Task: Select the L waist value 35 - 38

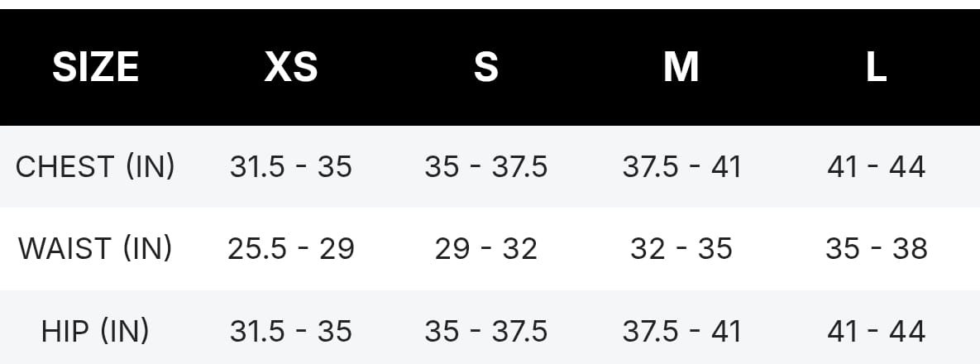Action: [877, 248]
